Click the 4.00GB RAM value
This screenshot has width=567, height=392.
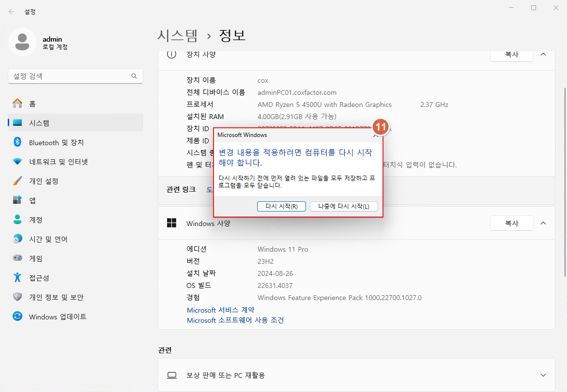pyautogui.click(x=296, y=116)
